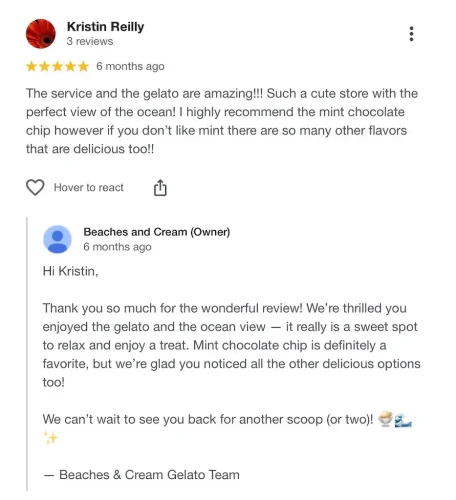Click the middle gold rating star

[x=57, y=66]
